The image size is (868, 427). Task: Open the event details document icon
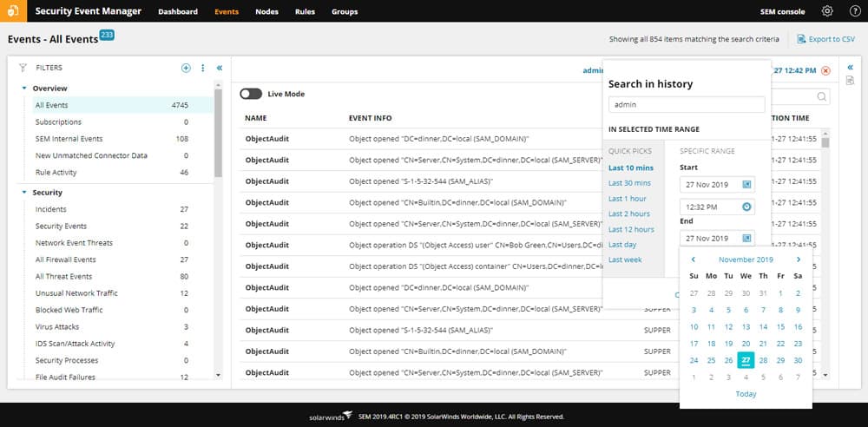pyautogui.click(x=851, y=81)
